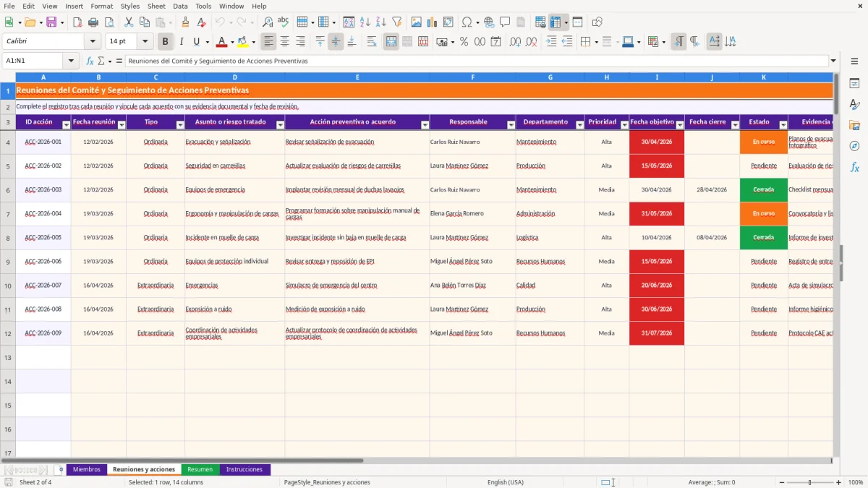Click the zoom slider in status bar
The image size is (868, 488).
(809, 482)
